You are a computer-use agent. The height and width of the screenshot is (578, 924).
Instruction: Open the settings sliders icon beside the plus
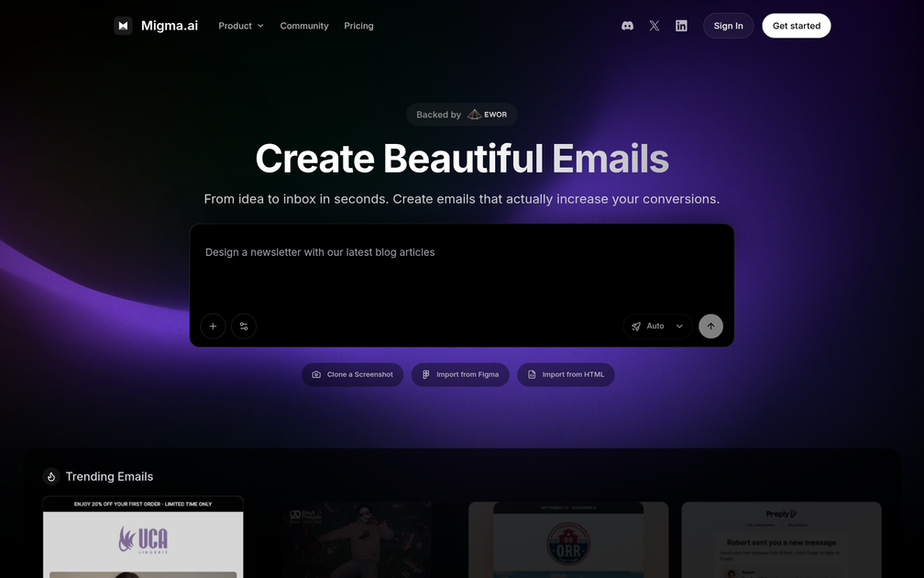coord(243,326)
